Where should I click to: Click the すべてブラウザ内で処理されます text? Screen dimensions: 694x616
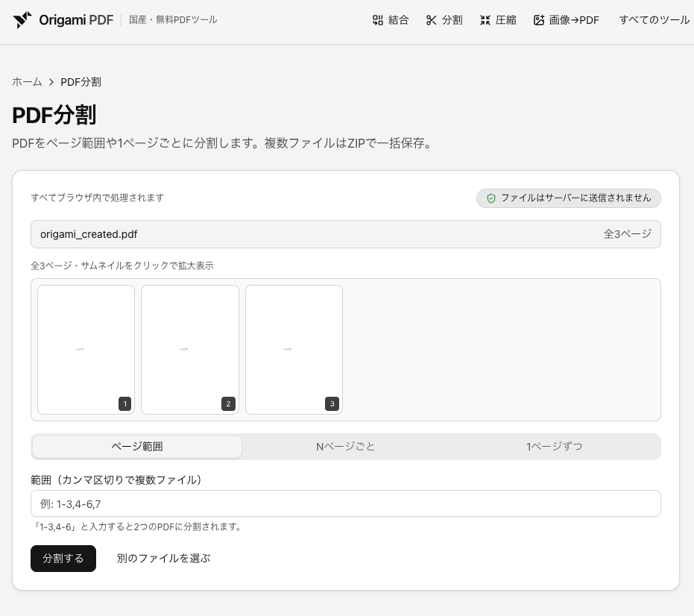click(98, 198)
